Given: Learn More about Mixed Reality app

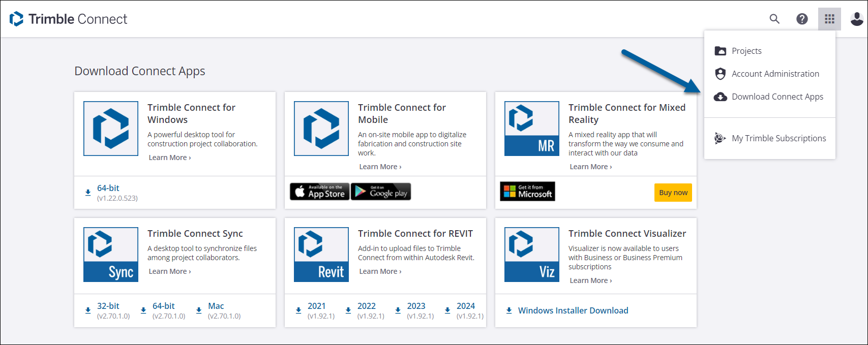Looking at the screenshot, I should (x=591, y=167).
